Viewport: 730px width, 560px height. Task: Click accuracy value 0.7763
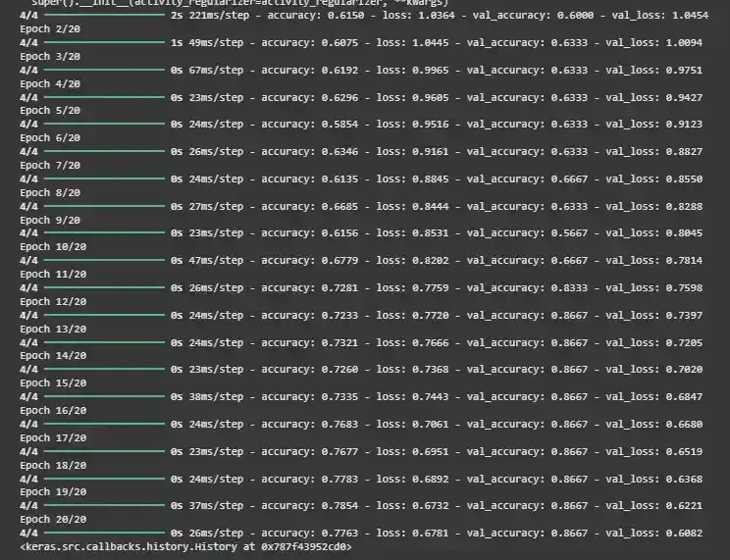coord(339,533)
